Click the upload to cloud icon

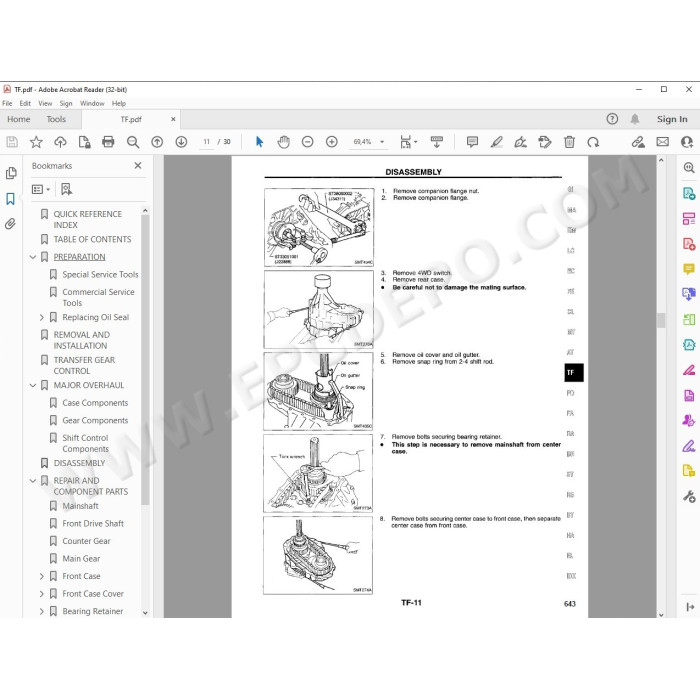60,142
